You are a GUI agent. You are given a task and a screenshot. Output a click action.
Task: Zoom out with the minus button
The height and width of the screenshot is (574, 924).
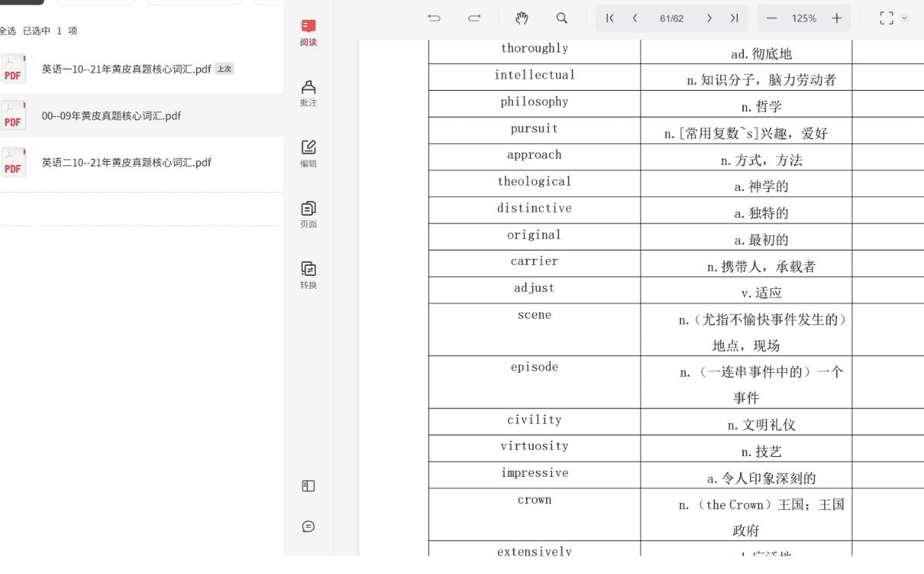(x=772, y=18)
